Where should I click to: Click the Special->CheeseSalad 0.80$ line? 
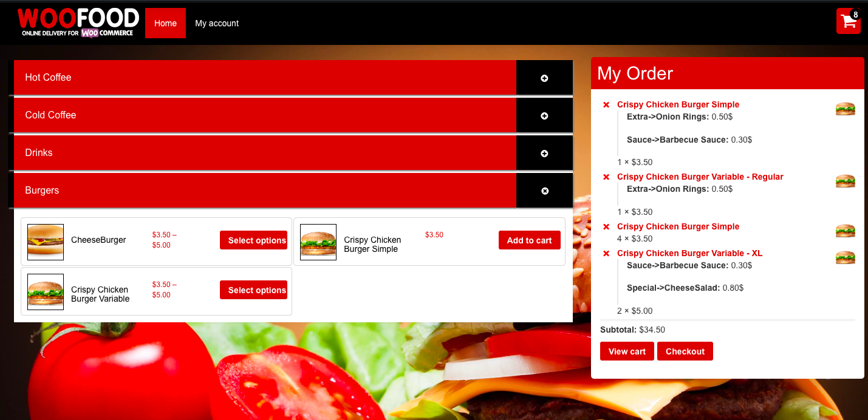pyautogui.click(x=685, y=288)
